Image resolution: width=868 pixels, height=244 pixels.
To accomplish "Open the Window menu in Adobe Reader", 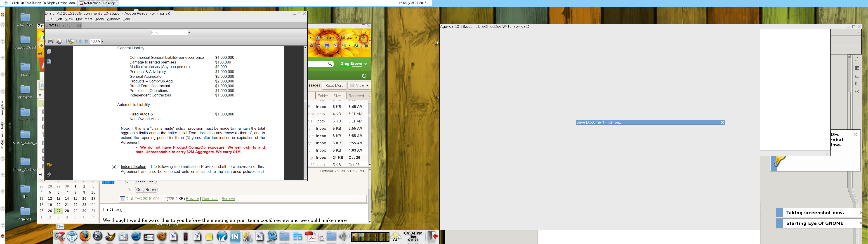I will click(113, 19).
